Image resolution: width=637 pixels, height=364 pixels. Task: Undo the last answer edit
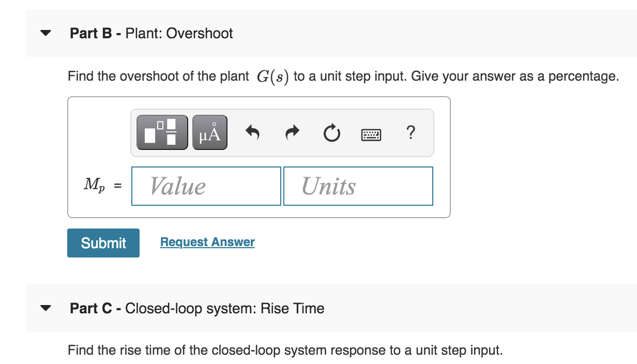[252, 132]
